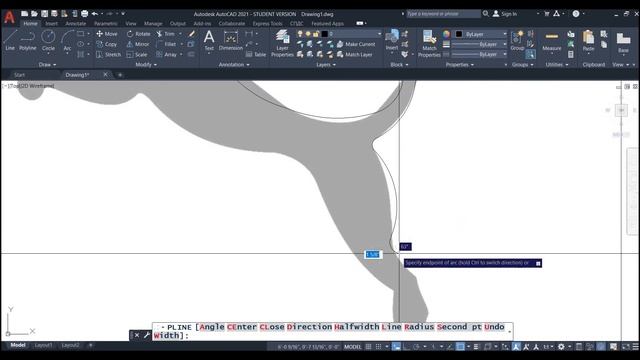Screen dimensions: 640x360
Task: Switch to the Parametric tab
Action: [x=106, y=24]
